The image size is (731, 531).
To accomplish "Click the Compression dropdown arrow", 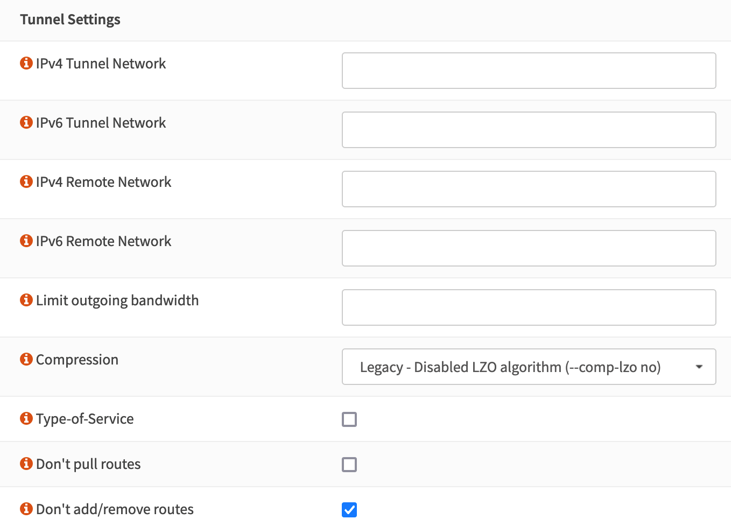I will pyautogui.click(x=699, y=367).
